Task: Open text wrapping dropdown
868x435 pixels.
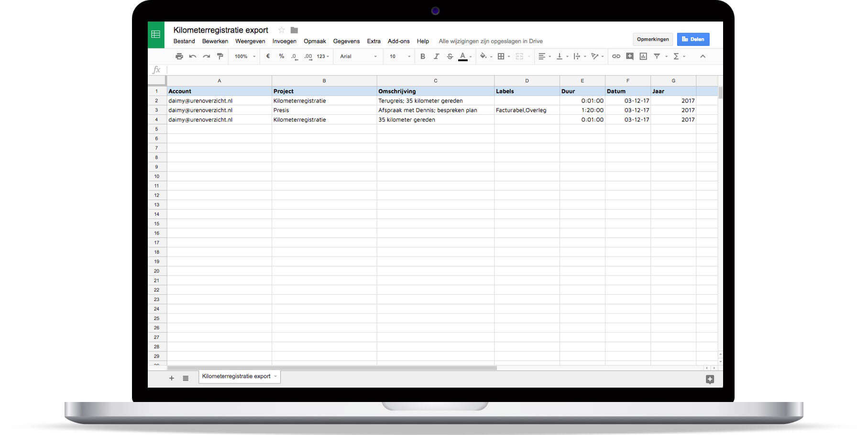Action: [x=580, y=56]
